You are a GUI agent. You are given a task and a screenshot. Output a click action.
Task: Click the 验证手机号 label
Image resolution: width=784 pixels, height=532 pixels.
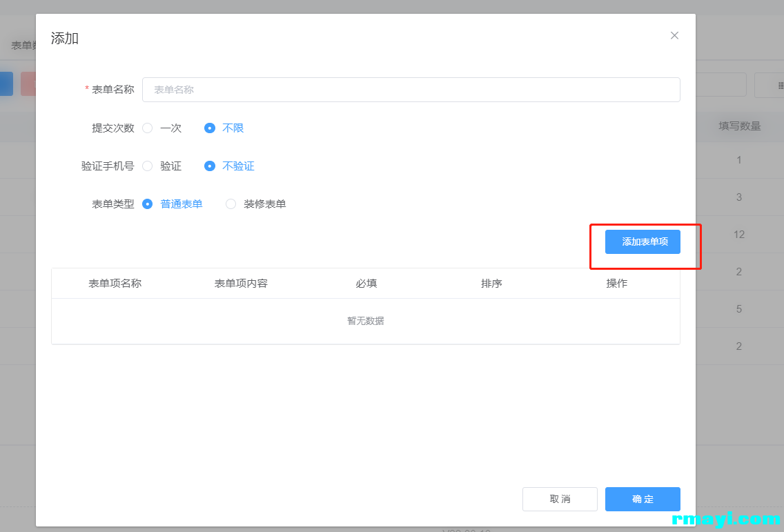[x=108, y=166]
